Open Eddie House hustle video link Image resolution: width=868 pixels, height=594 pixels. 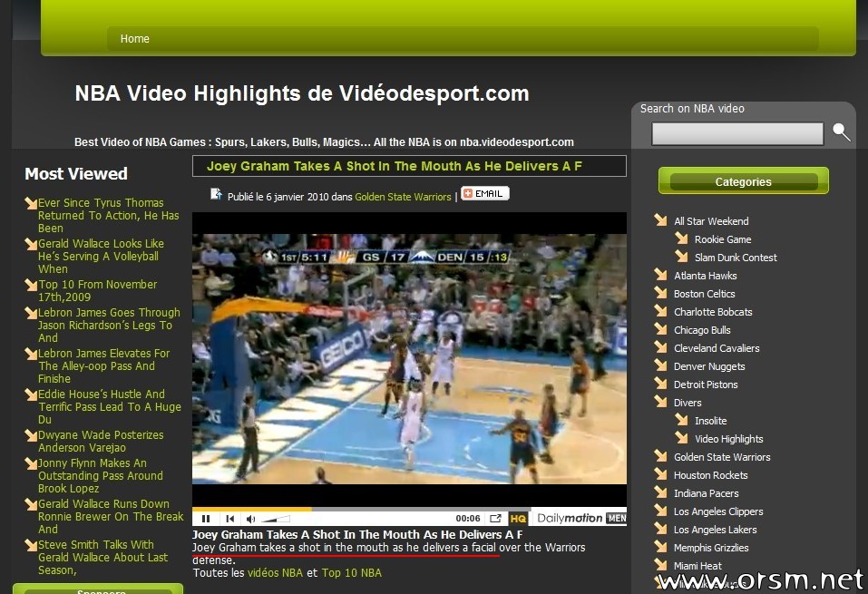(110, 407)
